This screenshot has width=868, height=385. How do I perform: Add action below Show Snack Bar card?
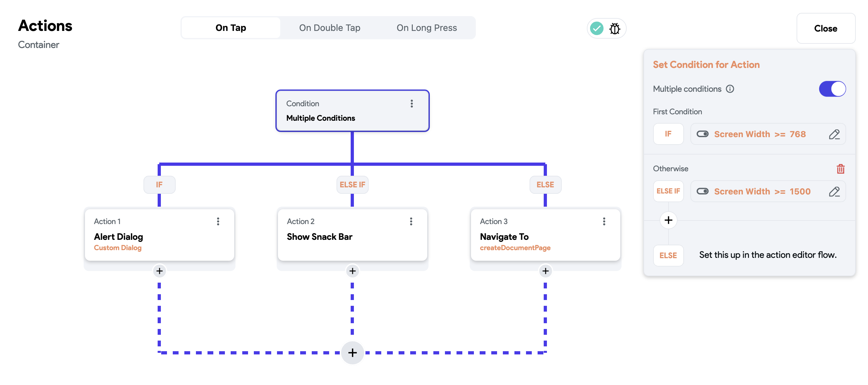coord(353,271)
